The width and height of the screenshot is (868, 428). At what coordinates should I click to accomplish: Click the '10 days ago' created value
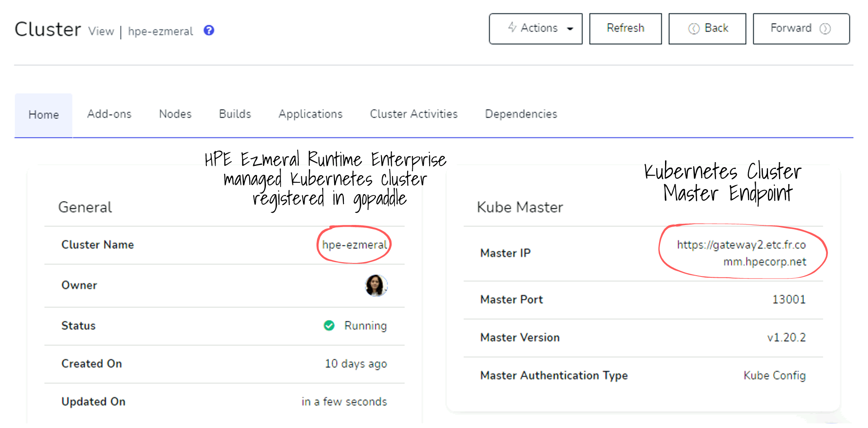[x=356, y=364]
